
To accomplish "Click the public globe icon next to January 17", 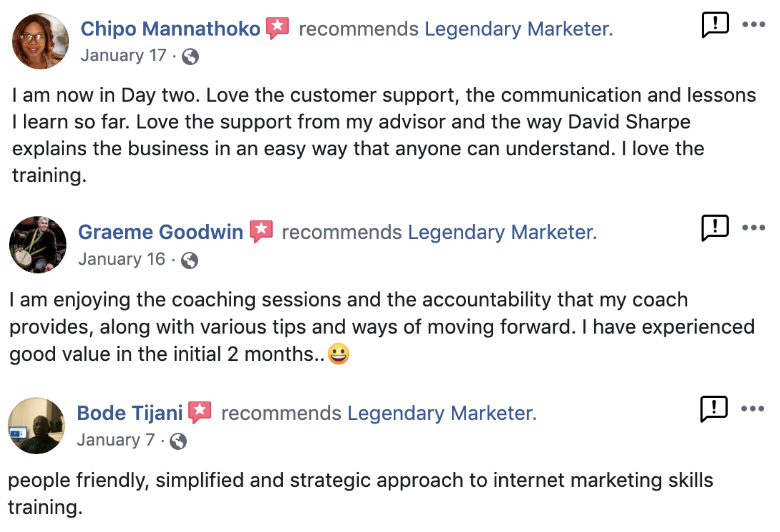I will (x=190, y=57).
